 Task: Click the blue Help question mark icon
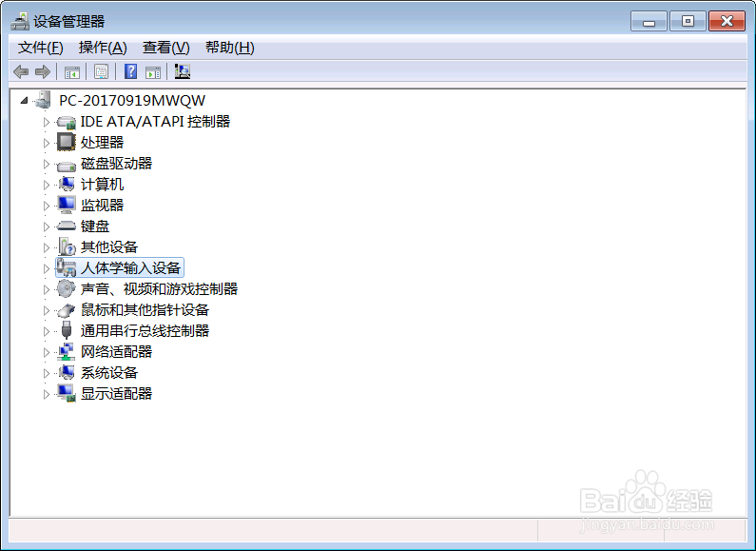[x=130, y=71]
